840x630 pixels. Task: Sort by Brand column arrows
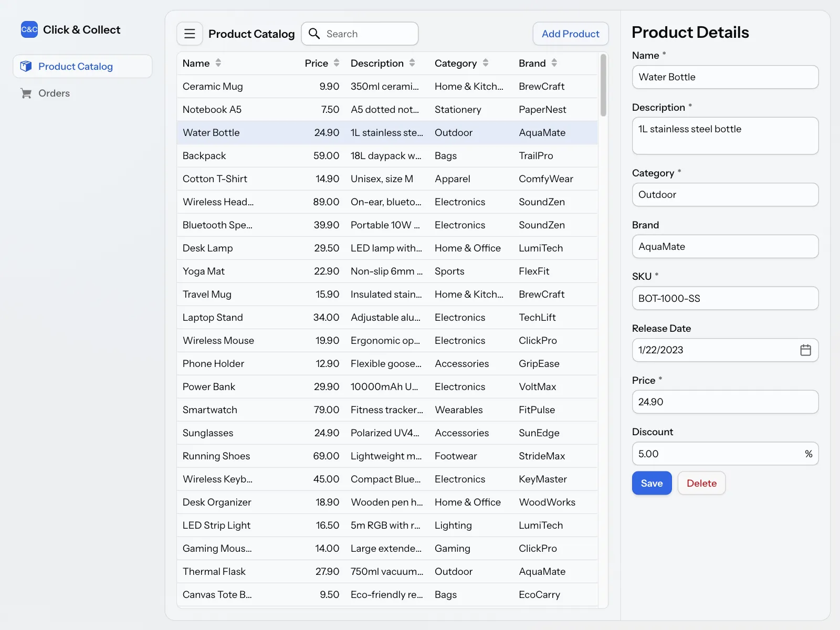pyautogui.click(x=554, y=63)
